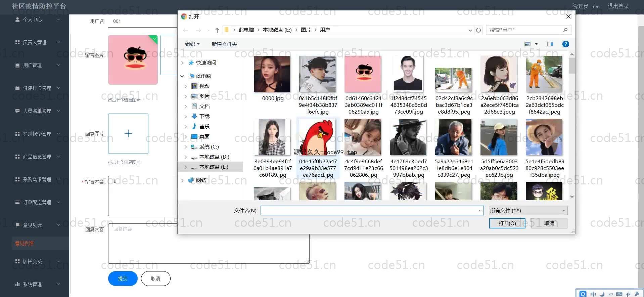Collapse the 此电脑 tree node chevron
The height and width of the screenshot is (297, 644).
[x=182, y=76]
